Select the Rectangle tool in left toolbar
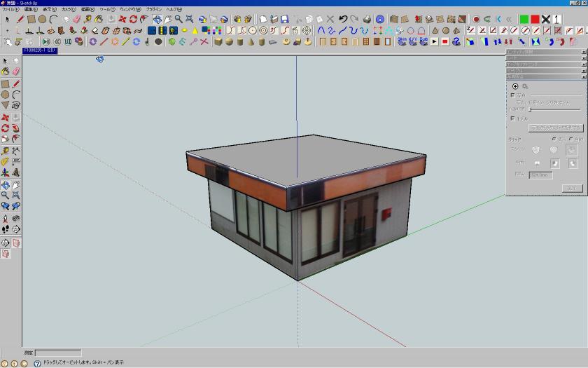588x368 pixels. click(x=5, y=83)
